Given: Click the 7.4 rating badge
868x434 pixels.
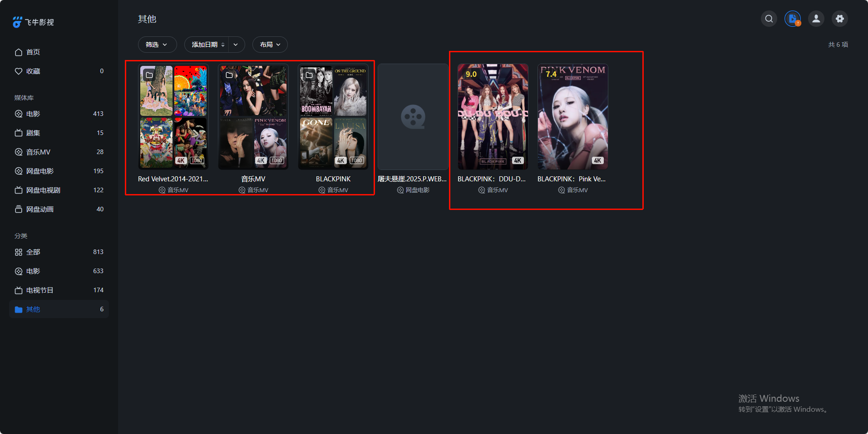Looking at the screenshot, I should pos(551,74).
